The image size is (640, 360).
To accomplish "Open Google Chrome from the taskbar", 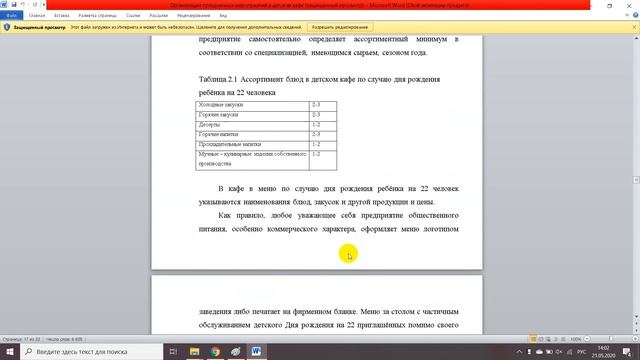I will click(x=215, y=351).
